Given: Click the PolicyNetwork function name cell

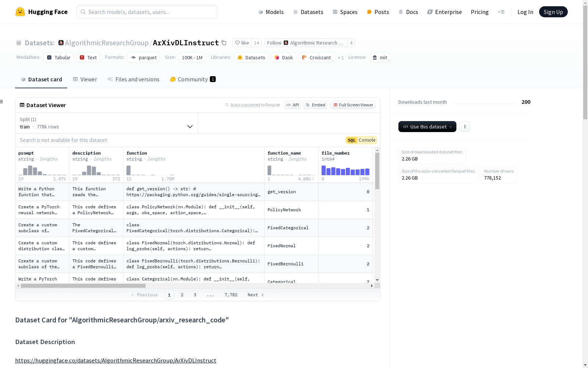Looking at the screenshot, I should [291, 210].
